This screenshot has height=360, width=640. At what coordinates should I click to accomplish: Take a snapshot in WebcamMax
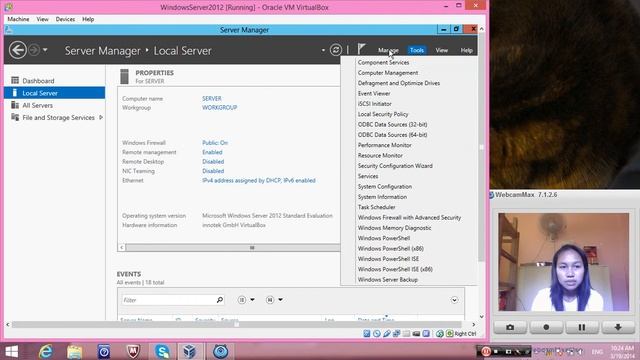tap(510, 327)
